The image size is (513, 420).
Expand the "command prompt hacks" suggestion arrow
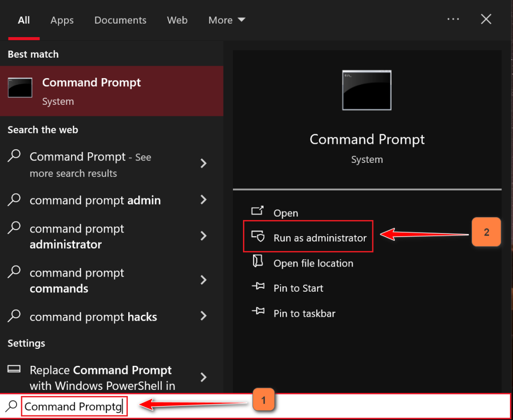[x=203, y=316]
